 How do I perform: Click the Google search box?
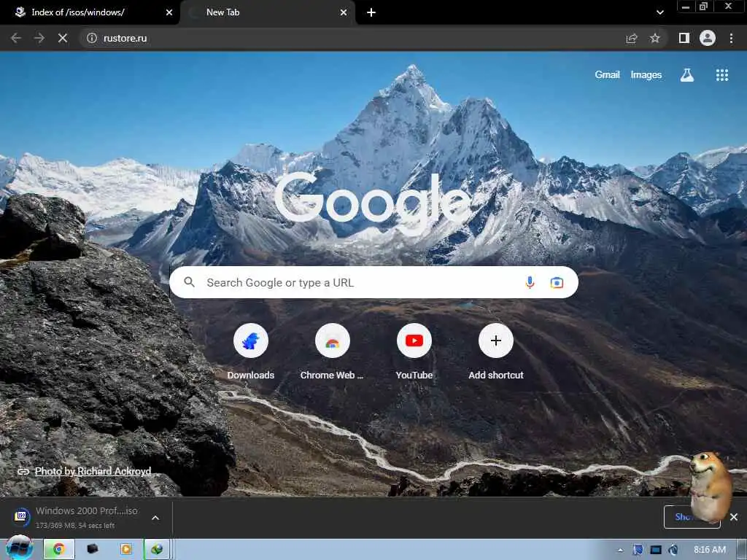[373, 282]
